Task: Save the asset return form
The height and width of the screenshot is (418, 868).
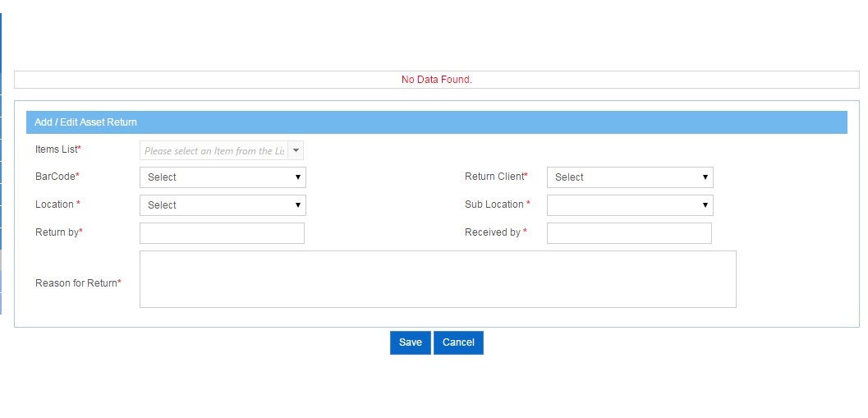Action: tap(411, 342)
